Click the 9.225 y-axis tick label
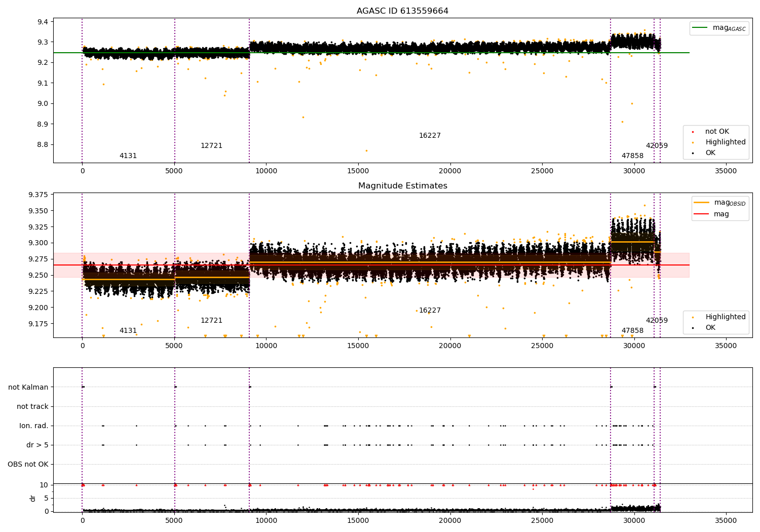 38,291
